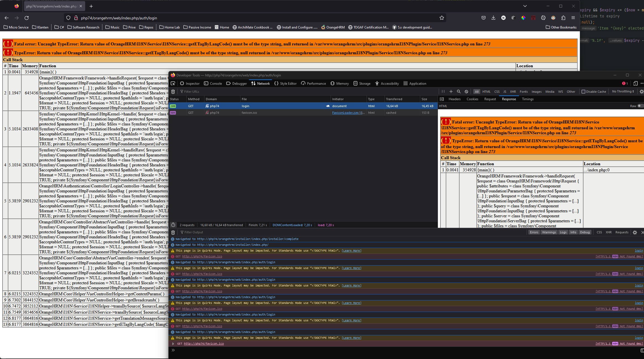Screen dimensions: 644x359
Task: Click the Learn More link about Quirks Mode
Action: click(351, 250)
